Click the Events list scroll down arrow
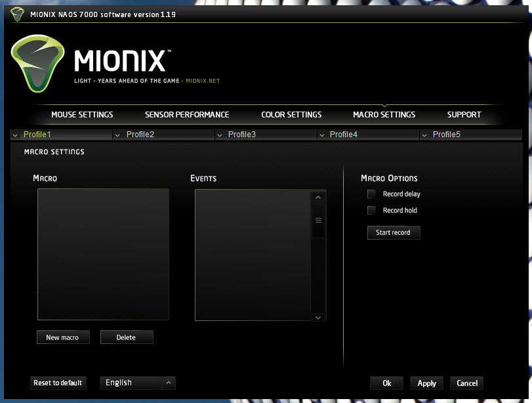Viewport: 532px width, 403px height. (318, 318)
